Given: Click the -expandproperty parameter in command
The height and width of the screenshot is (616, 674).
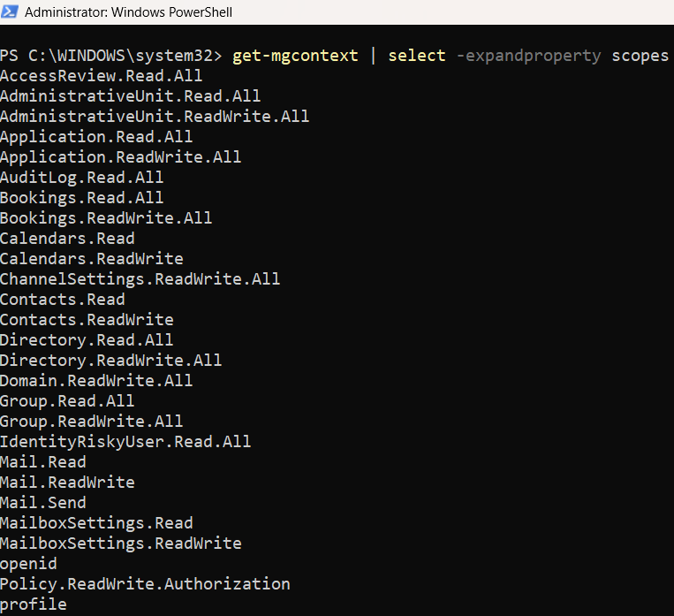Looking at the screenshot, I should coord(528,56).
